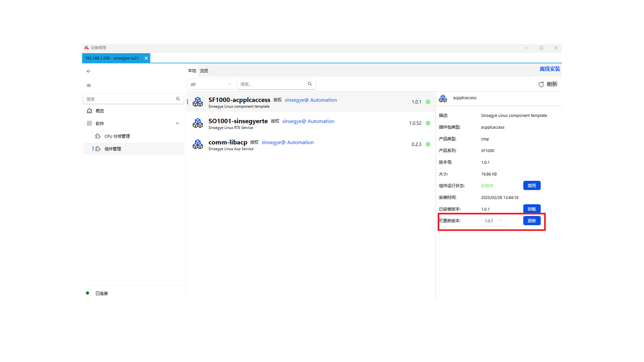Open CPU 分核管理 in sidebar
The width and height of the screenshot is (644, 362).
[x=117, y=136]
